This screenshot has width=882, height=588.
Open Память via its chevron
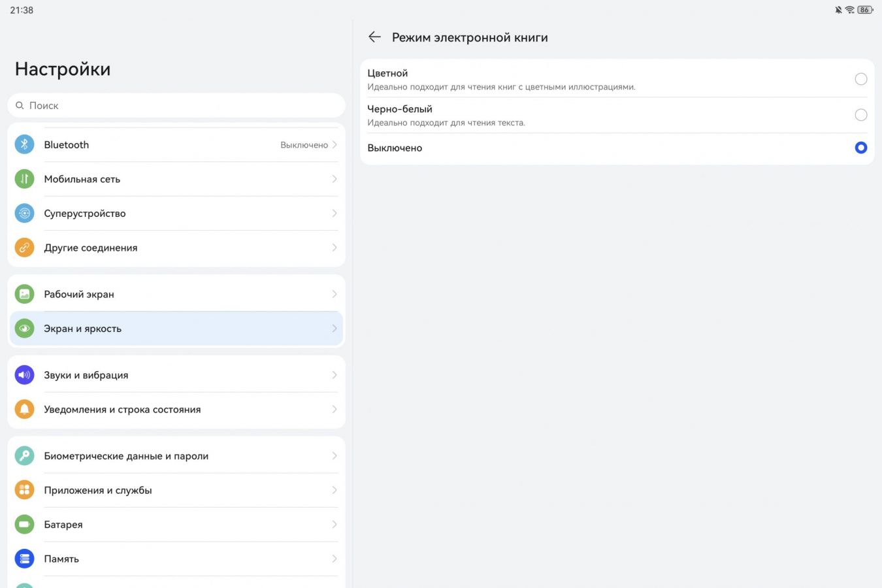pyautogui.click(x=335, y=559)
